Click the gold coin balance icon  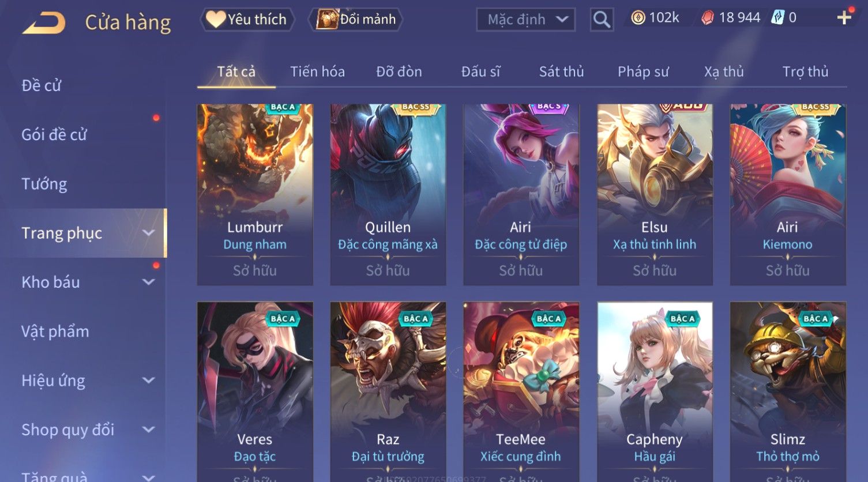[638, 18]
